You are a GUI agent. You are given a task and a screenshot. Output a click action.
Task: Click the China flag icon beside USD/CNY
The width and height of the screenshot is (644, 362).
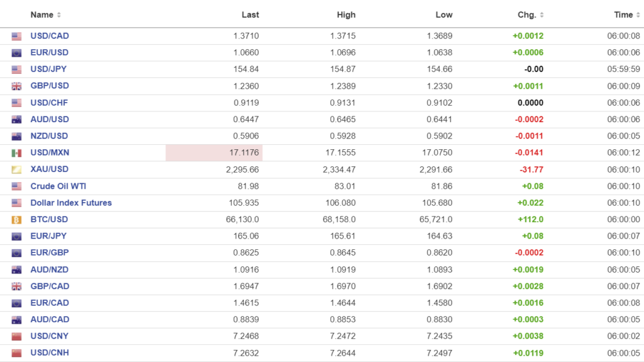16,336
